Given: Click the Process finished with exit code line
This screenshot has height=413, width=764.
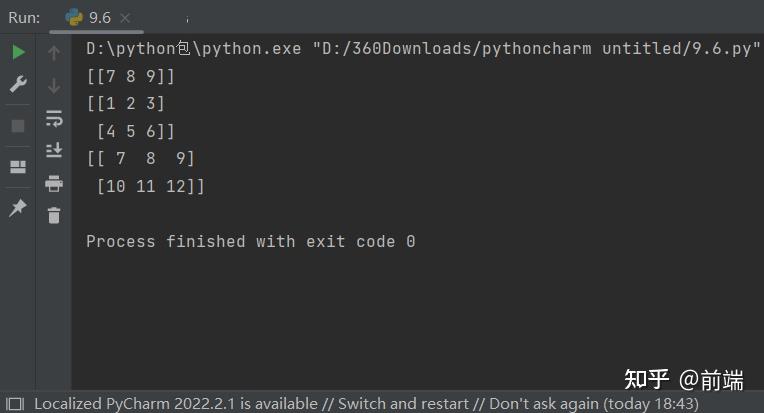Looking at the screenshot, I should point(251,242).
